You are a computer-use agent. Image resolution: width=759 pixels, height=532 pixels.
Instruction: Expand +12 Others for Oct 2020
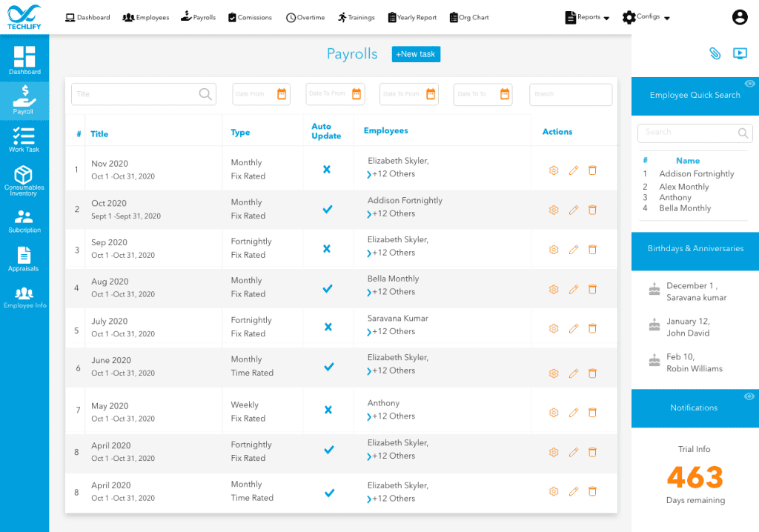391,214
